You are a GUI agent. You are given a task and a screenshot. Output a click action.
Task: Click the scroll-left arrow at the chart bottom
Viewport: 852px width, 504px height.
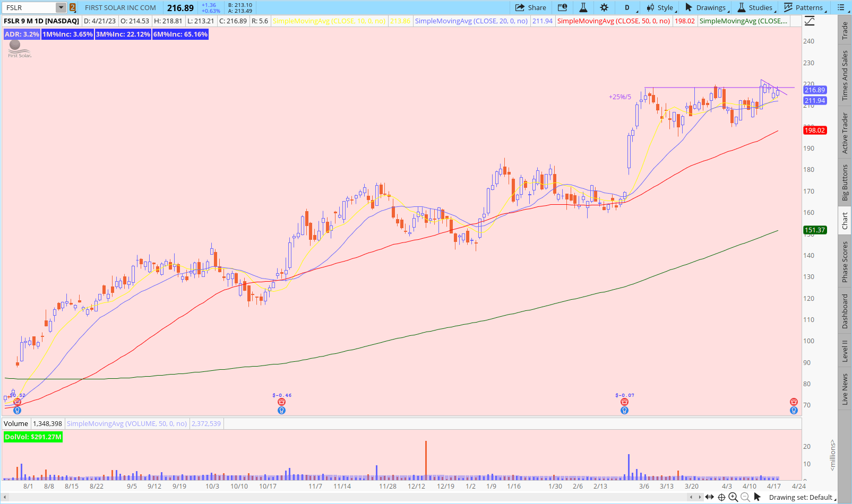pyautogui.click(x=691, y=497)
